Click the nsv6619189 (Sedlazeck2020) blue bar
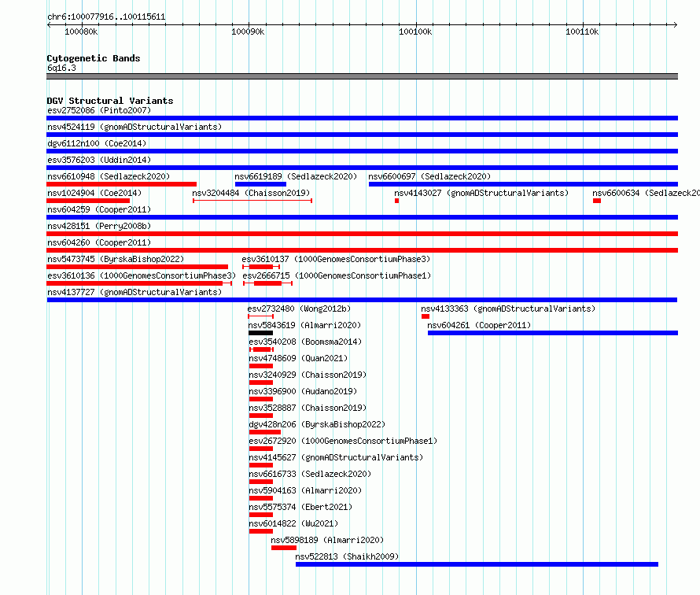This screenshot has height=595, width=700. coord(260,184)
